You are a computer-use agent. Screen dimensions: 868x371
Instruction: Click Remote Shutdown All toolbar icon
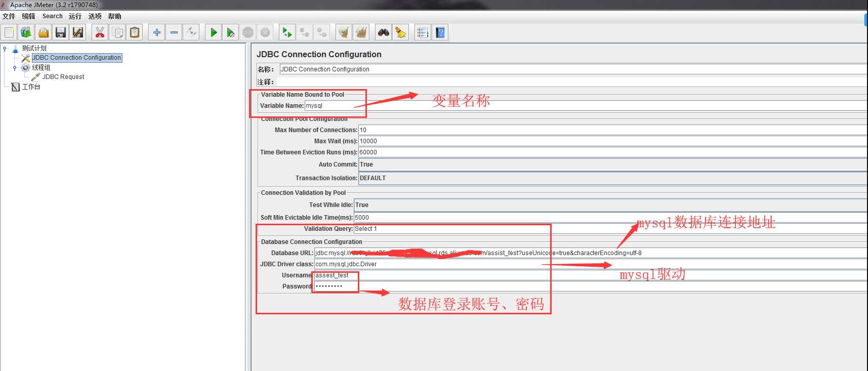(x=321, y=32)
